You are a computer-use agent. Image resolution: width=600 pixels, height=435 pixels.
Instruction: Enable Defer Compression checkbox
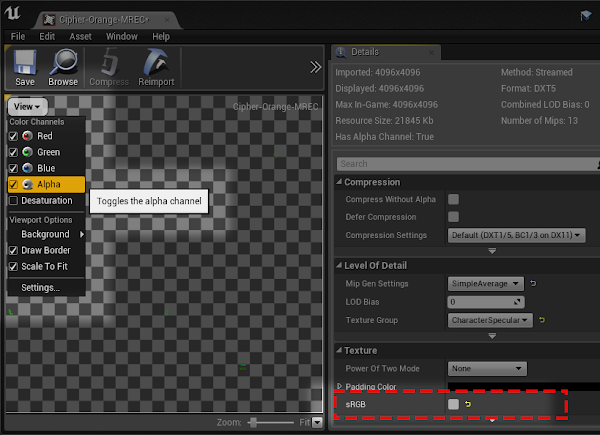point(453,217)
